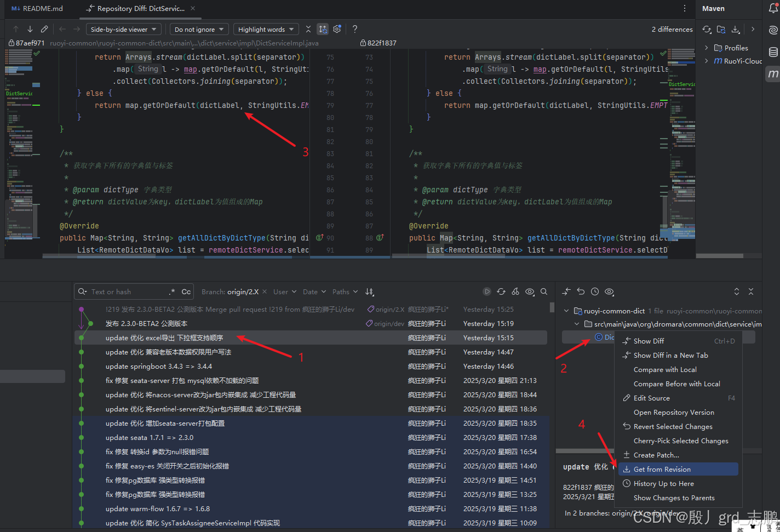
Task: Choose History Up to Here
Action: coord(679,483)
